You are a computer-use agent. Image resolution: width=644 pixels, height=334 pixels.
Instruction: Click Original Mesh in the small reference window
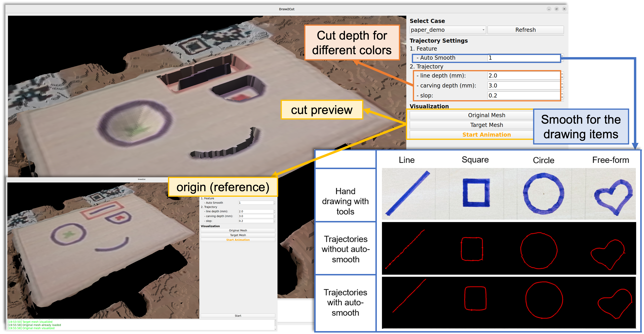238,230
